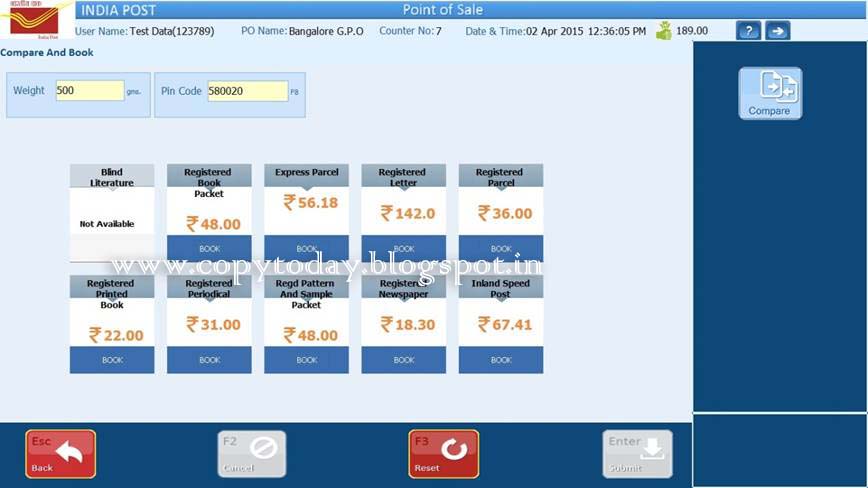This screenshot has width=868, height=488.
Task: Click the Compare And Book heading
Action: [x=46, y=53]
